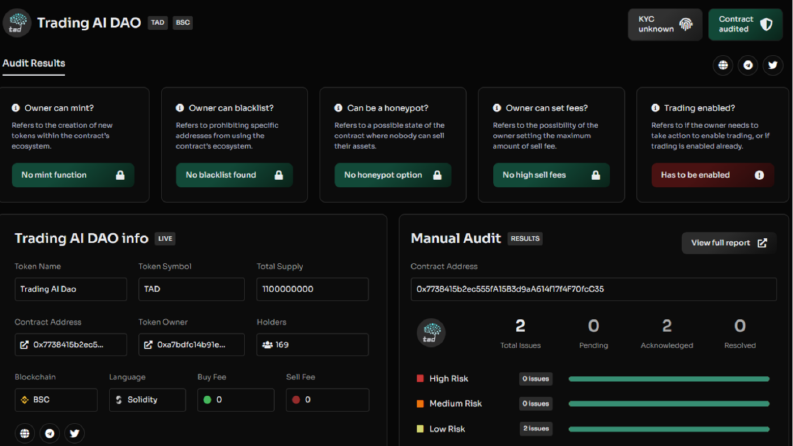Click the Language field Solidity
Image resolution: width=793 pixels, height=446 pixels.
(x=147, y=400)
